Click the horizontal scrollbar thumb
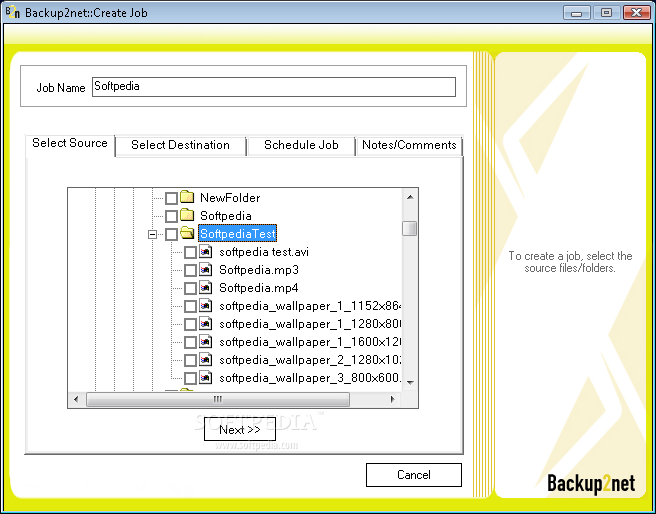 click(218, 399)
